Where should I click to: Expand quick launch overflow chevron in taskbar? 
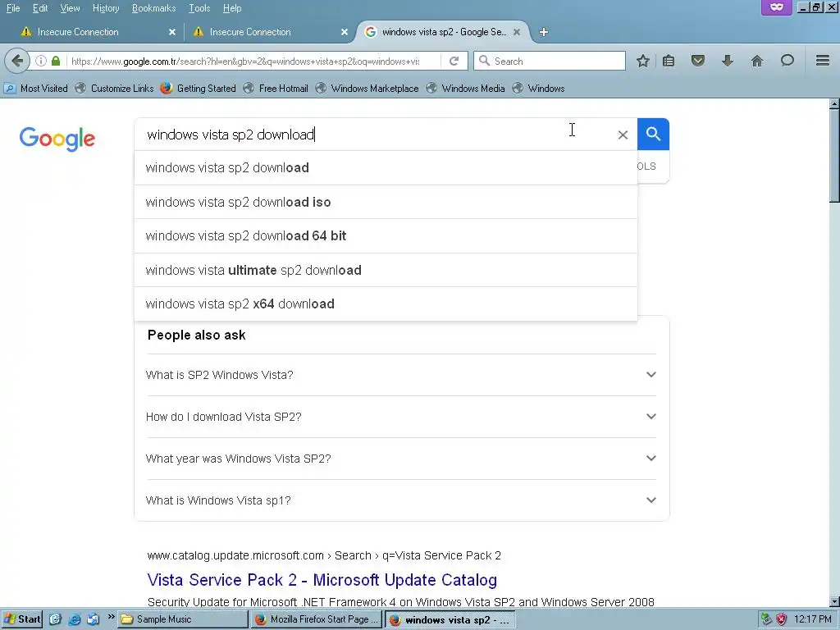(111, 617)
